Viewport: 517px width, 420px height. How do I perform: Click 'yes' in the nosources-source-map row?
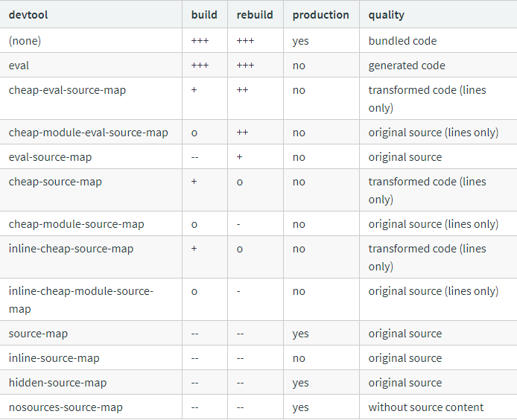(x=300, y=407)
